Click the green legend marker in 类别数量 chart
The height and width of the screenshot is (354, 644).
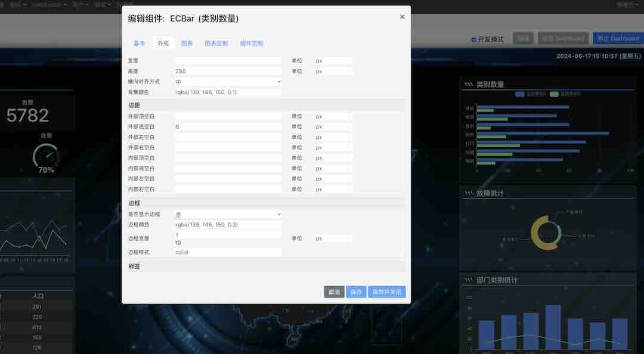555,94
